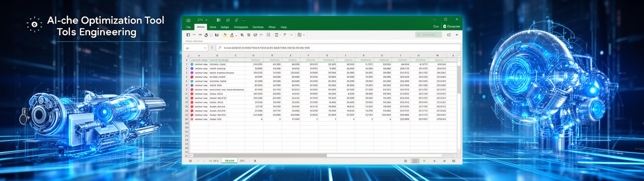The image size is (644, 181).
Task: Select the highlighted page view button in status bar
Action: click(415, 161)
